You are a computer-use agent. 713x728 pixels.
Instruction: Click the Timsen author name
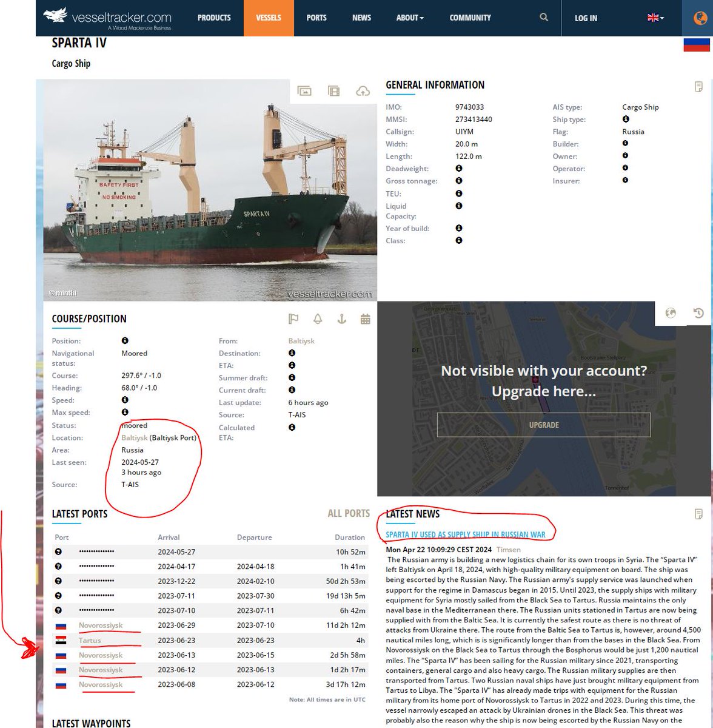click(x=508, y=550)
